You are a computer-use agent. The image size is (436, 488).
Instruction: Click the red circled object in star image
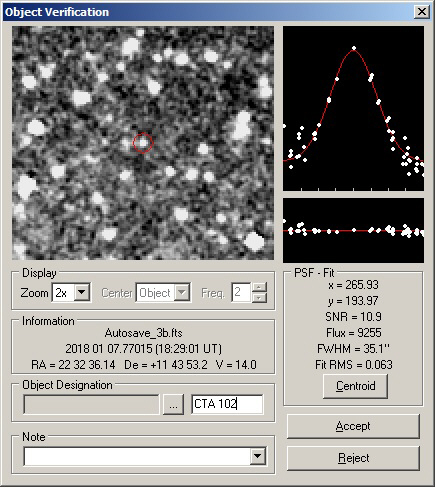point(143,143)
